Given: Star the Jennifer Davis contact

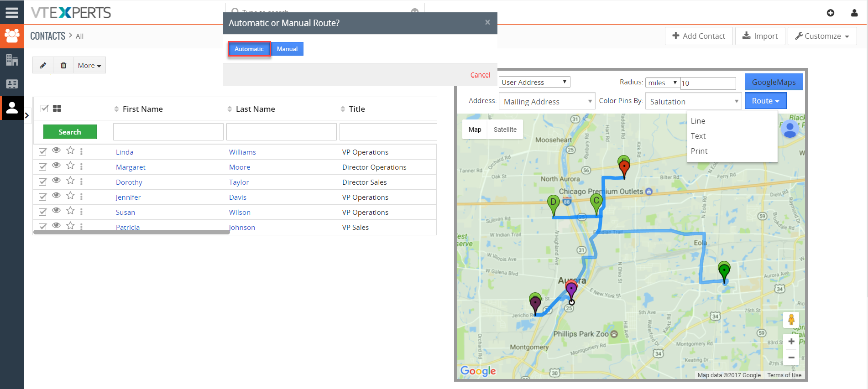Looking at the screenshot, I should pos(70,196).
